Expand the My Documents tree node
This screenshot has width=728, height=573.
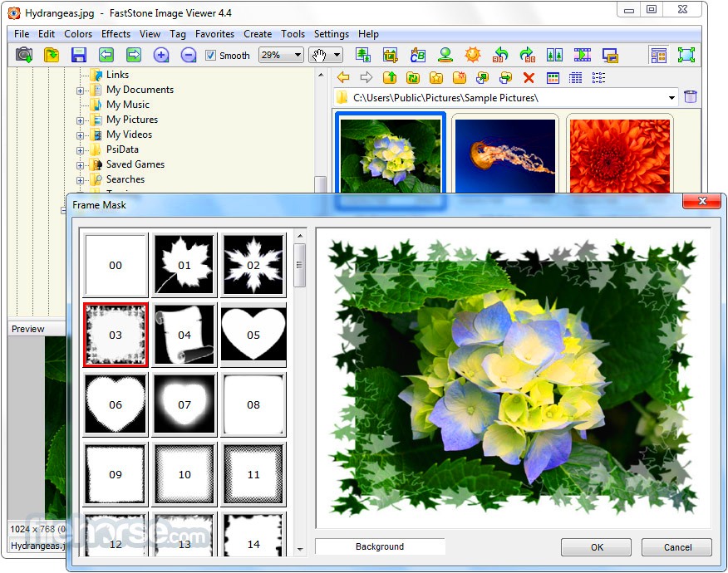(x=80, y=91)
